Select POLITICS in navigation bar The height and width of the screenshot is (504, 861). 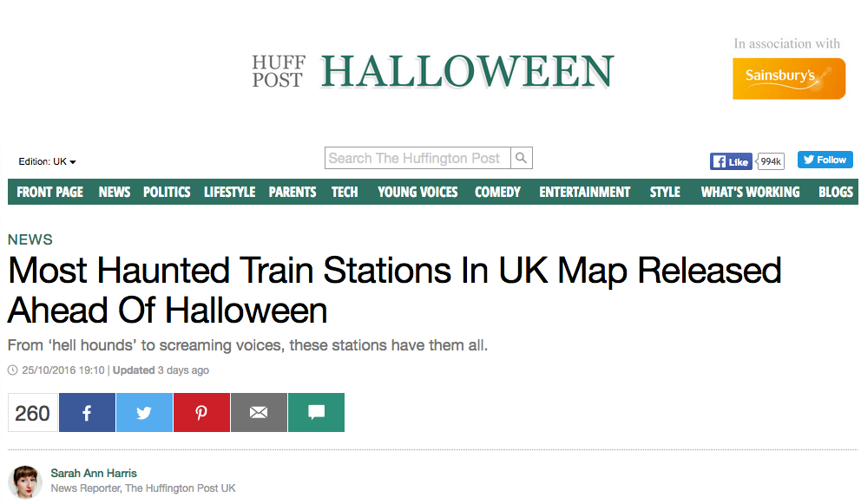pyautogui.click(x=167, y=193)
